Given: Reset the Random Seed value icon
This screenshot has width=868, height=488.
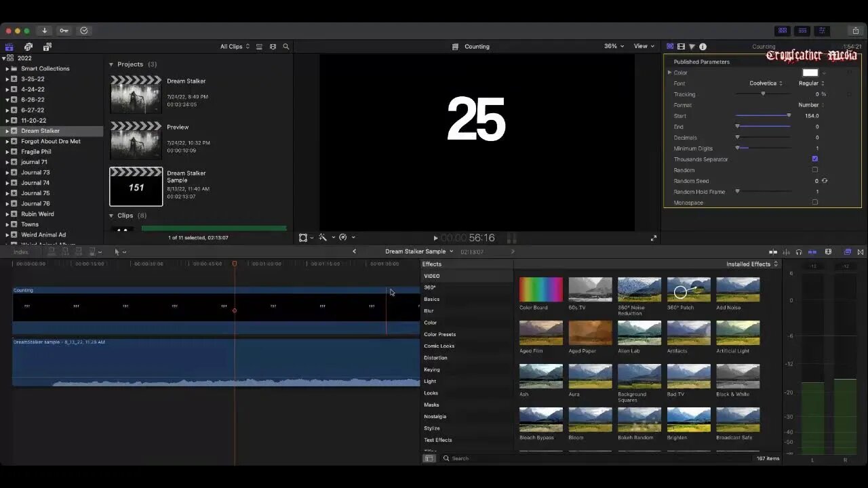Looking at the screenshot, I should (825, 181).
